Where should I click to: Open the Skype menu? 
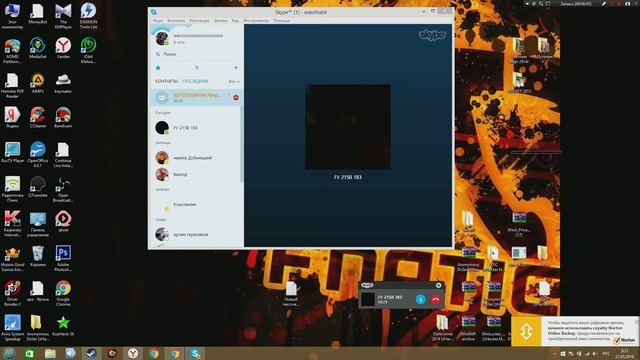tap(158, 20)
